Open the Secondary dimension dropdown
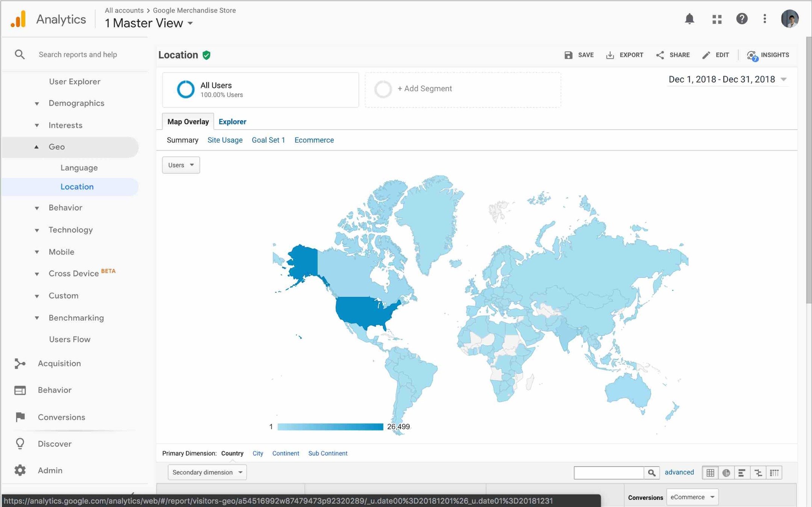 click(x=207, y=472)
